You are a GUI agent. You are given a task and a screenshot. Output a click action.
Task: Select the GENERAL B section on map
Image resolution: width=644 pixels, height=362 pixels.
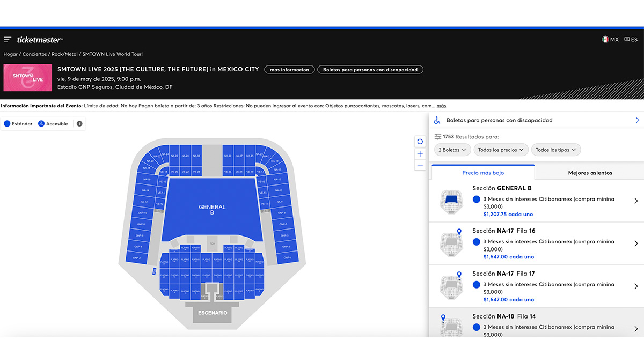click(x=212, y=209)
